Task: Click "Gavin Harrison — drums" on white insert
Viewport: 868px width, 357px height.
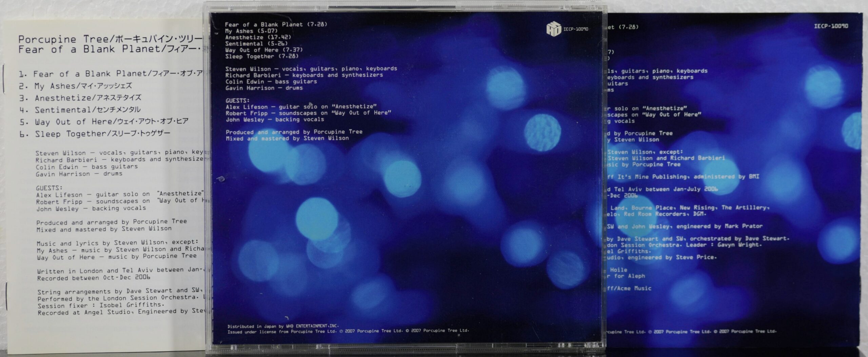Action: pos(79,174)
